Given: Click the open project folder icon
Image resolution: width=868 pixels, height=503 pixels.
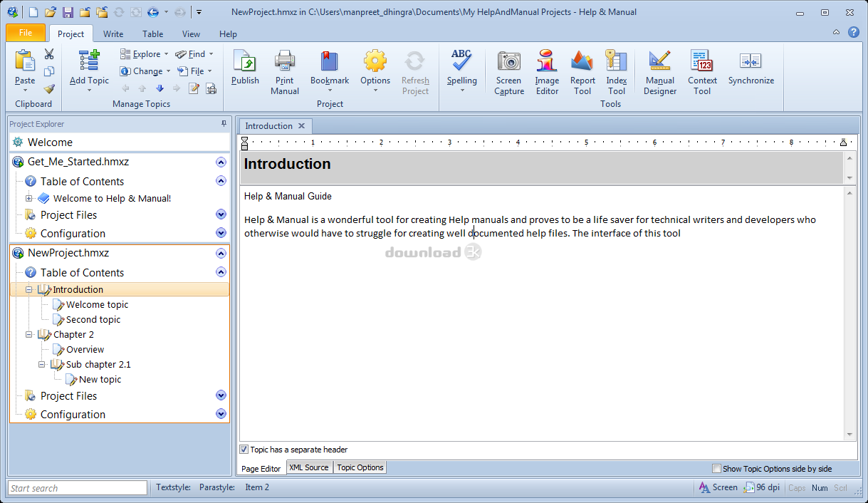Looking at the screenshot, I should 51,12.
